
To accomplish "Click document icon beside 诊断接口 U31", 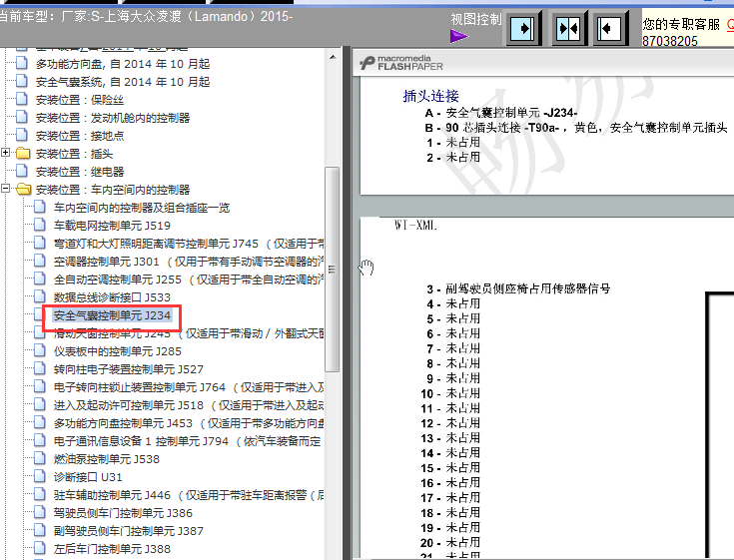I will coord(40,476).
